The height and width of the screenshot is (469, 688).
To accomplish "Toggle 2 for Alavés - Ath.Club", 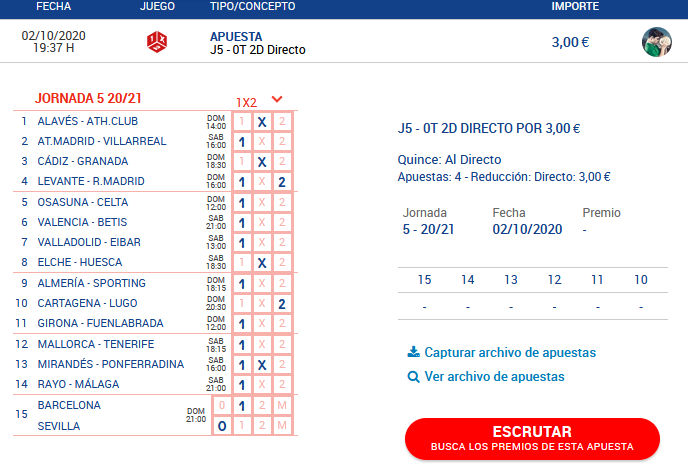I will (282, 122).
